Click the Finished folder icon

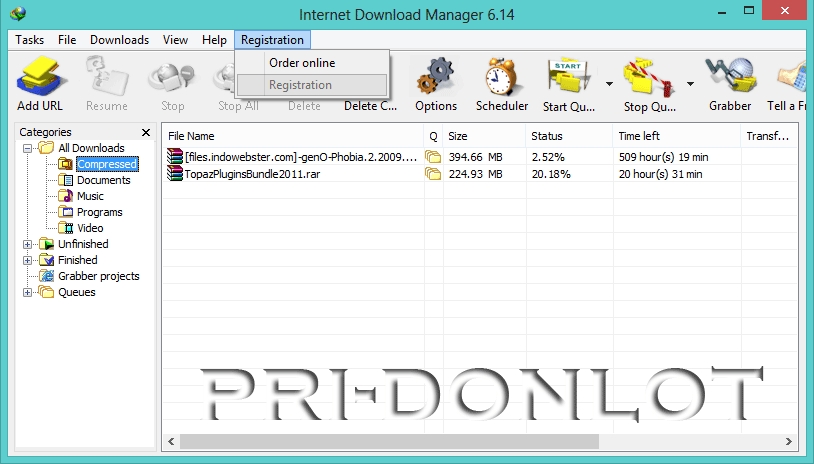47,260
